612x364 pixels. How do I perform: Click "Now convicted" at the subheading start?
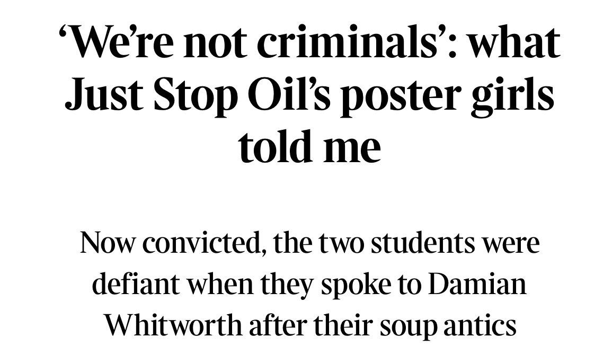(x=170, y=243)
